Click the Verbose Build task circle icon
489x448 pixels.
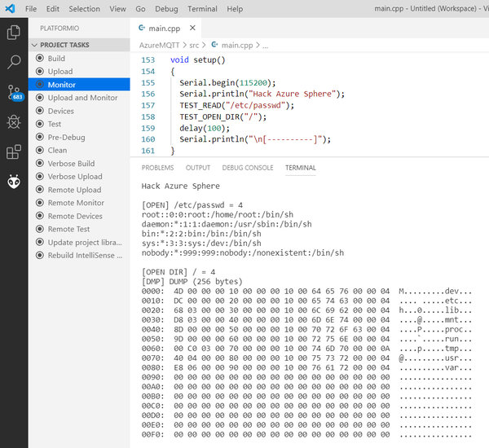[x=40, y=163]
